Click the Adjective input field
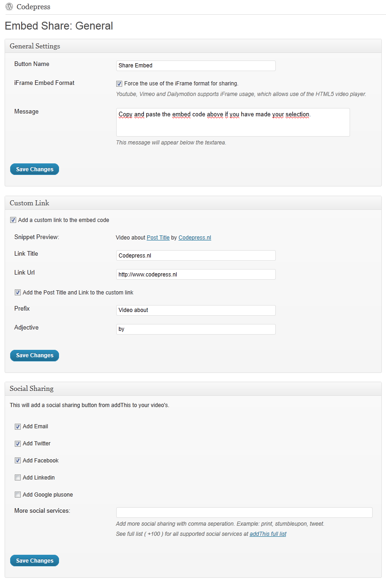The width and height of the screenshot is (386, 588). (196, 329)
